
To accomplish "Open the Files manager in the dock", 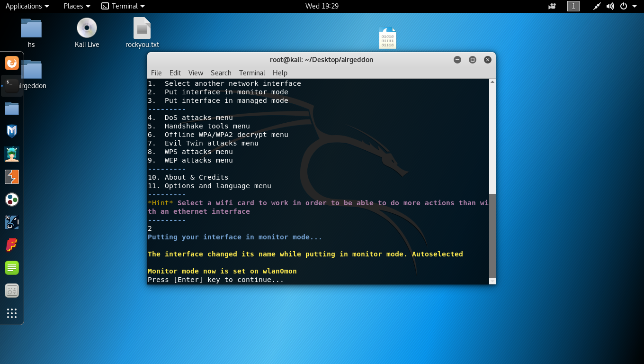I will click(12, 109).
